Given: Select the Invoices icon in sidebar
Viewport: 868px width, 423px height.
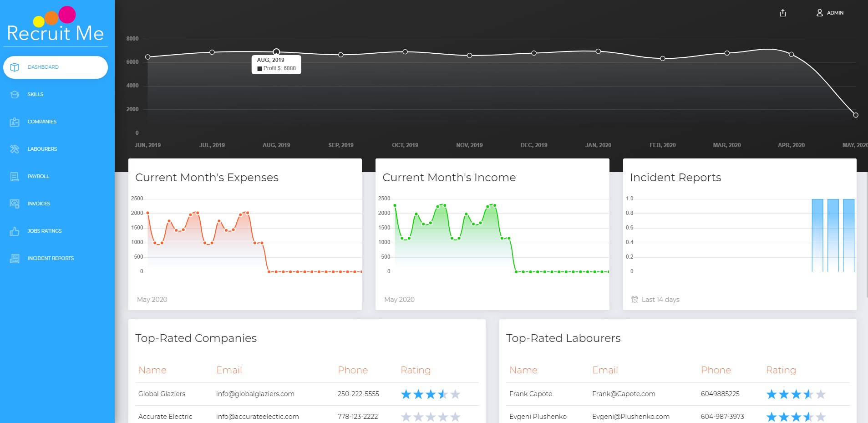Looking at the screenshot, I should (x=14, y=204).
